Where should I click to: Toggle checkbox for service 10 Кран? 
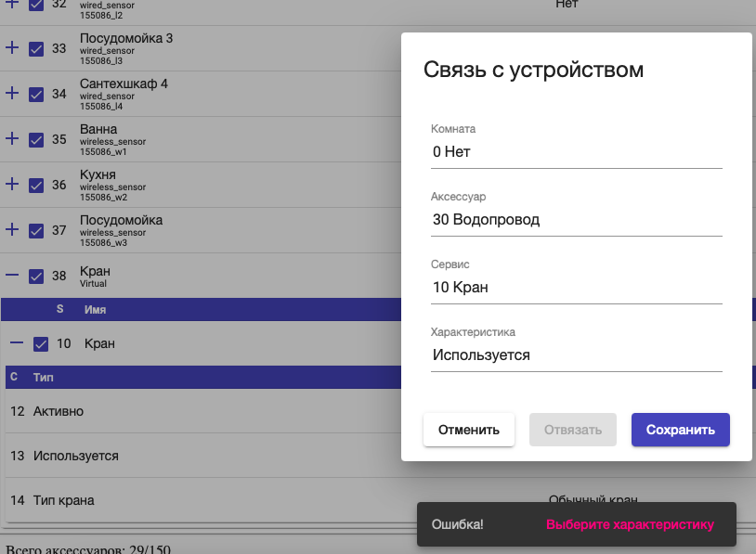41,344
